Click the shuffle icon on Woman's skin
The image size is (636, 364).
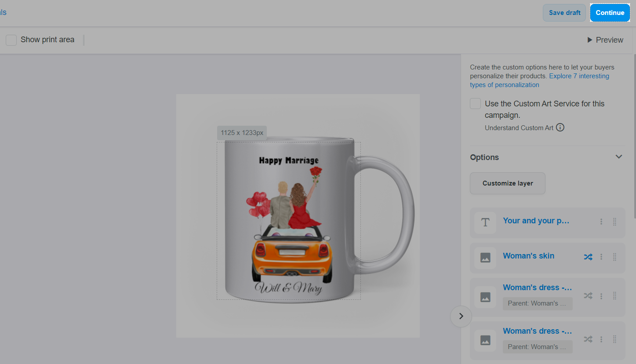coord(588,257)
